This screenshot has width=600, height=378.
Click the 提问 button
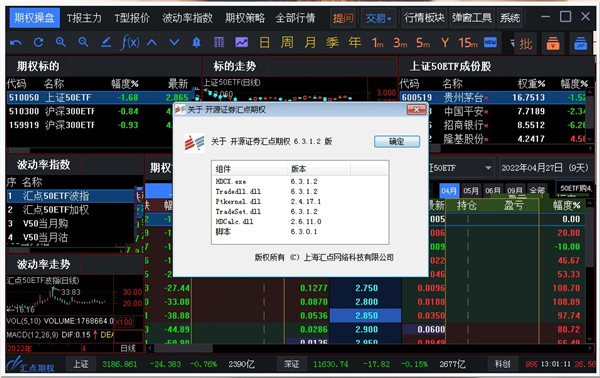coord(343,18)
